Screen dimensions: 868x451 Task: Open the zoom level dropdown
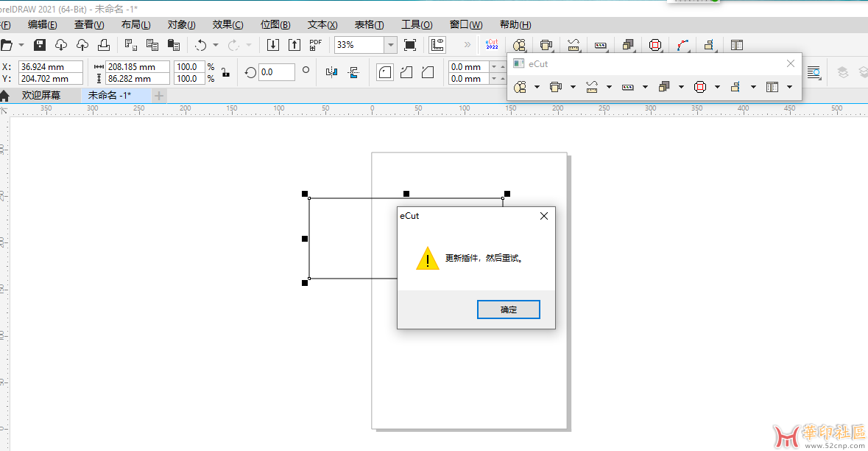391,45
